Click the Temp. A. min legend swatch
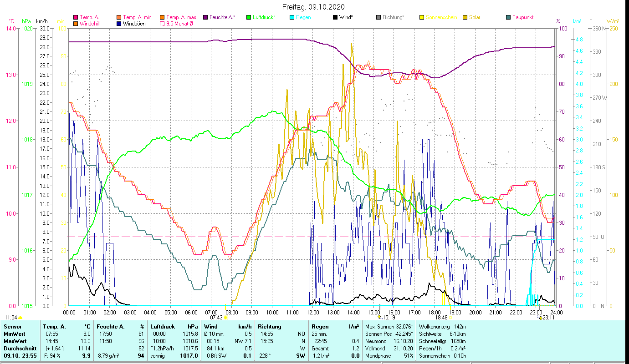 (118, 17)
